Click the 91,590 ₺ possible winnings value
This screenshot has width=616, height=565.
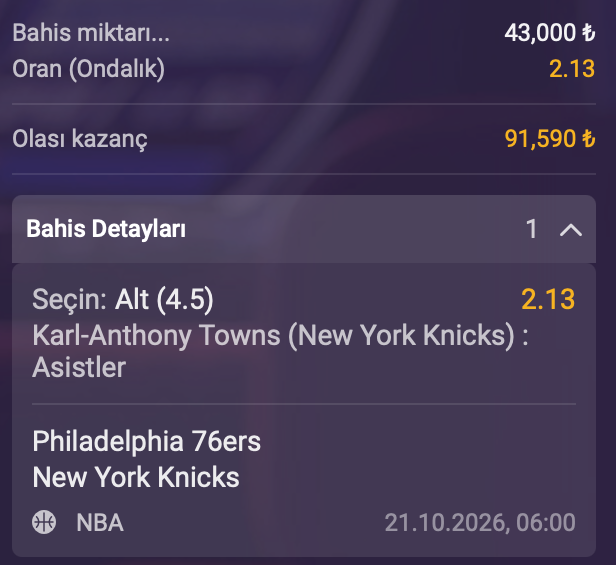(550, 139)
